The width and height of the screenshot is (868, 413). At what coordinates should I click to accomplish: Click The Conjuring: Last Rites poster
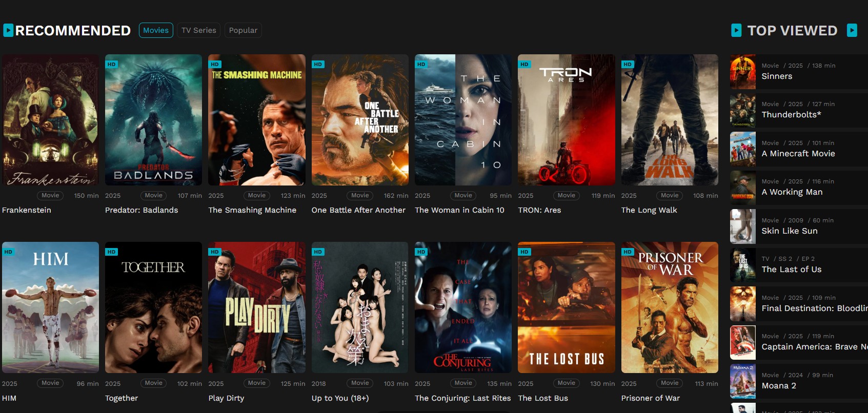point(463,307)
